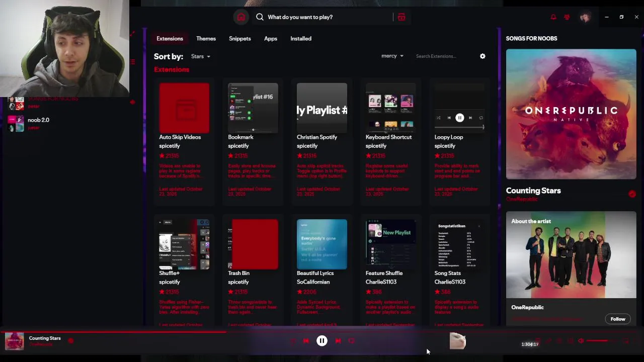The image size is (644, 362).
Task: Click the Auto Skip Videos title
Action: point(180,137)
